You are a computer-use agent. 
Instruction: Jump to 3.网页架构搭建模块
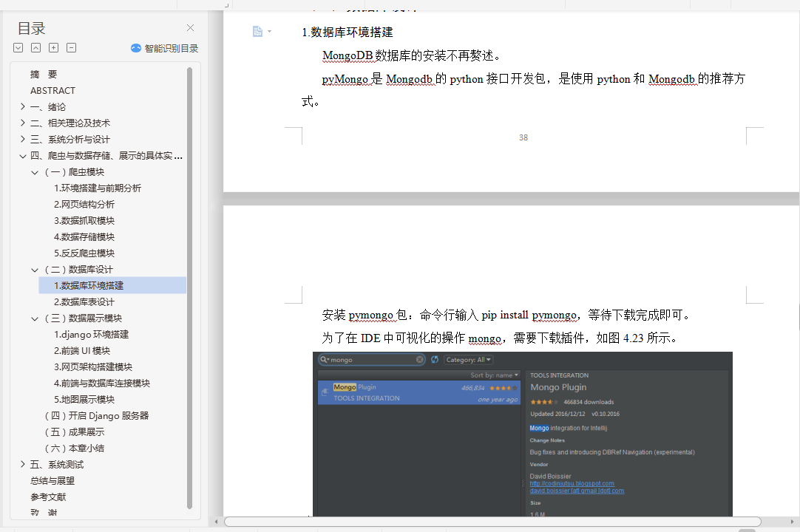point(93,367)
